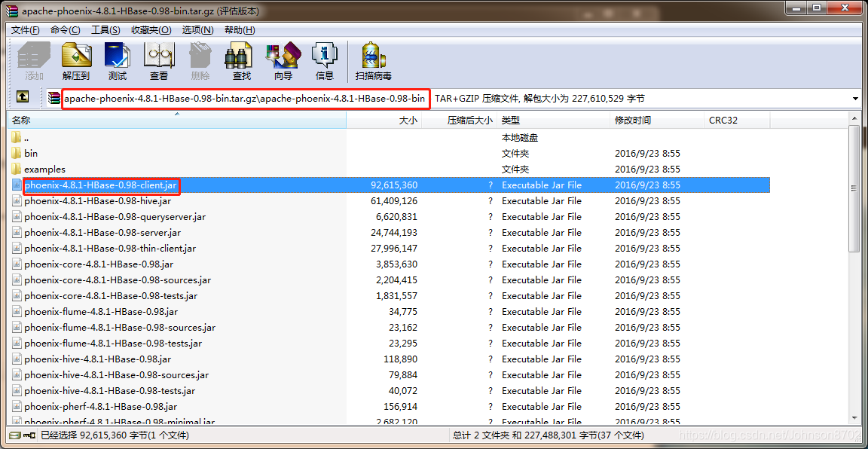
Task: Click the parent folder '..' icon
Action: 16,137
